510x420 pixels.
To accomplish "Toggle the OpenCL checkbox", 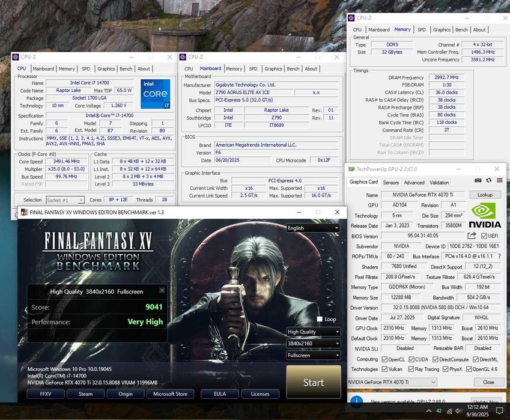I will pyautogui.click(x=384, y=359).
